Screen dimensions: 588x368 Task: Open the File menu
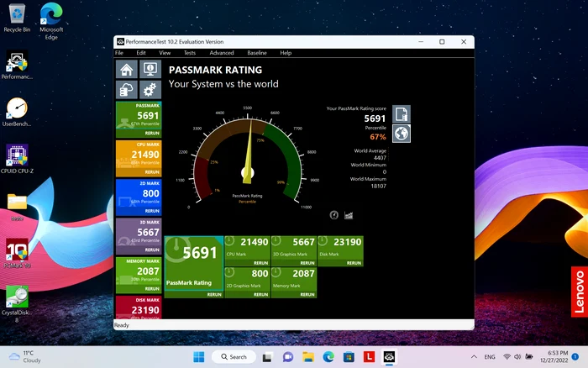click(119, 53)
